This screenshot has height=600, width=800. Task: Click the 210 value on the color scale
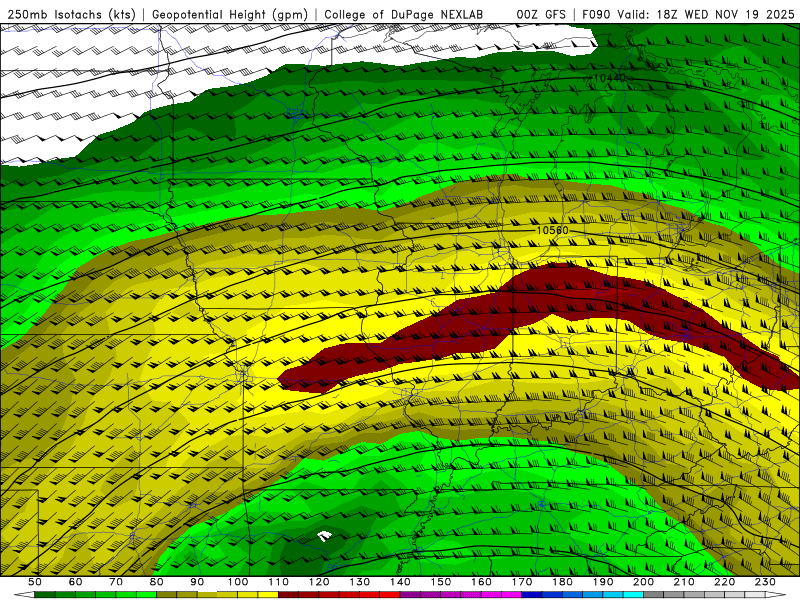(685, 582)
